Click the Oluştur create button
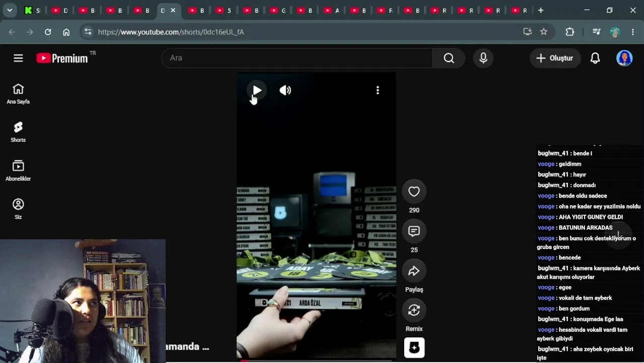 point(554,58)
